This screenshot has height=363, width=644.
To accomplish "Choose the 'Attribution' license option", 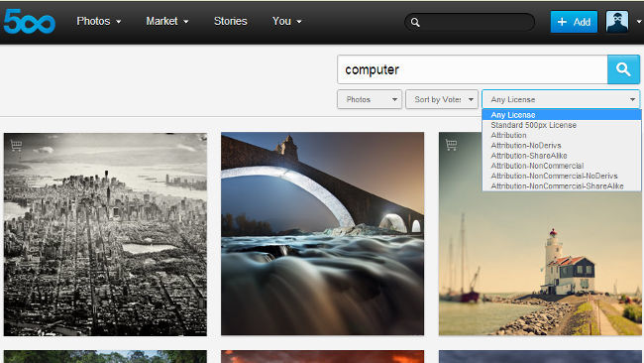I will click(x=562, y=135).
